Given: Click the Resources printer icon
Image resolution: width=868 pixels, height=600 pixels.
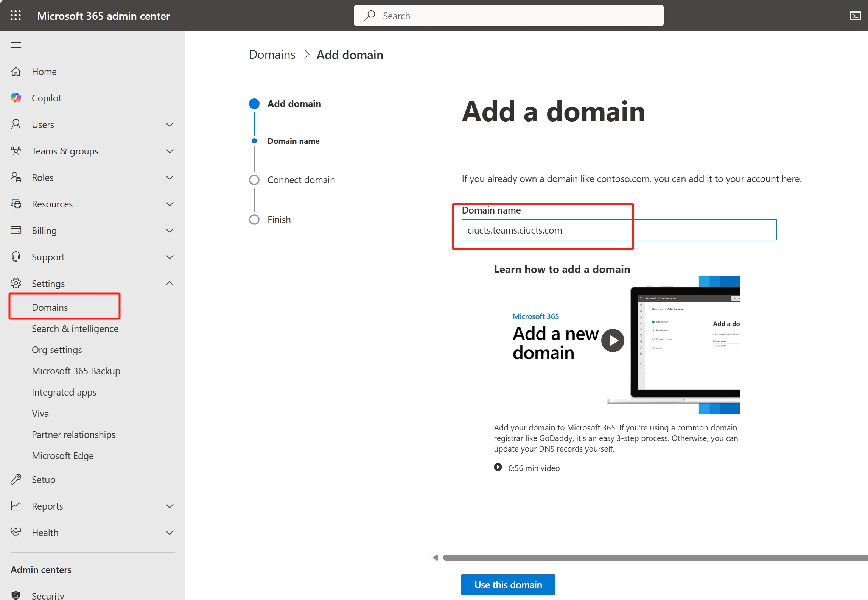Looking at the screenshot, I should 16,204.
